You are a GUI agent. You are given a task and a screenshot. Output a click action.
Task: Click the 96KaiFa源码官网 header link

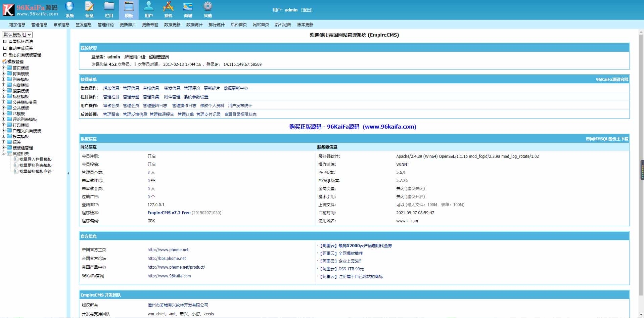click(612, 80)
